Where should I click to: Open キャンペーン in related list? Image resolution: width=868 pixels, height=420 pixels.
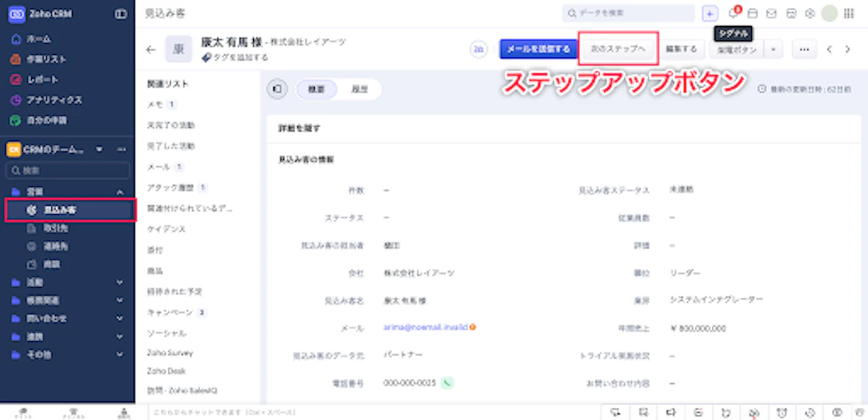[x=170, y=312]
